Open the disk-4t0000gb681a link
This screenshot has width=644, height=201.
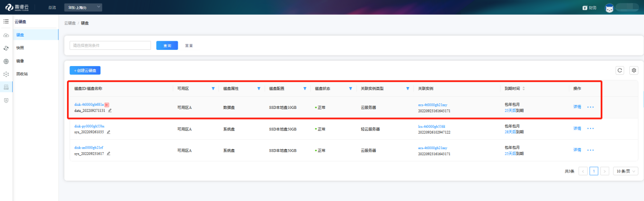(89, 104)
